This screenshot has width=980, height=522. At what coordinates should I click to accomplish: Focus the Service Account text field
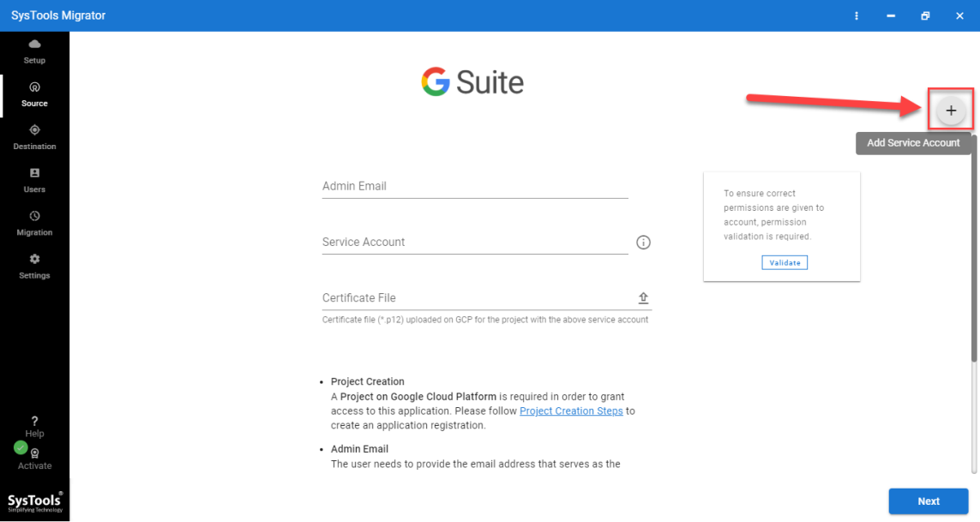(x=475, y=243)
